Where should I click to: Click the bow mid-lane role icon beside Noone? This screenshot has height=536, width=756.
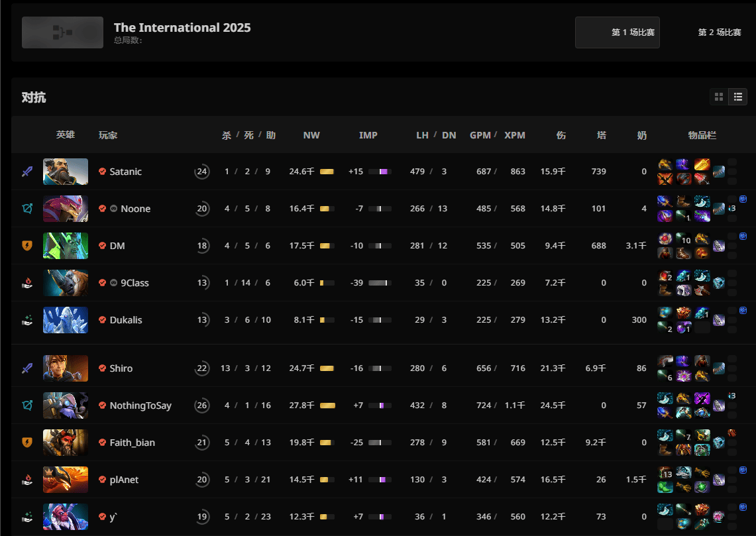(x=27, y=209)
